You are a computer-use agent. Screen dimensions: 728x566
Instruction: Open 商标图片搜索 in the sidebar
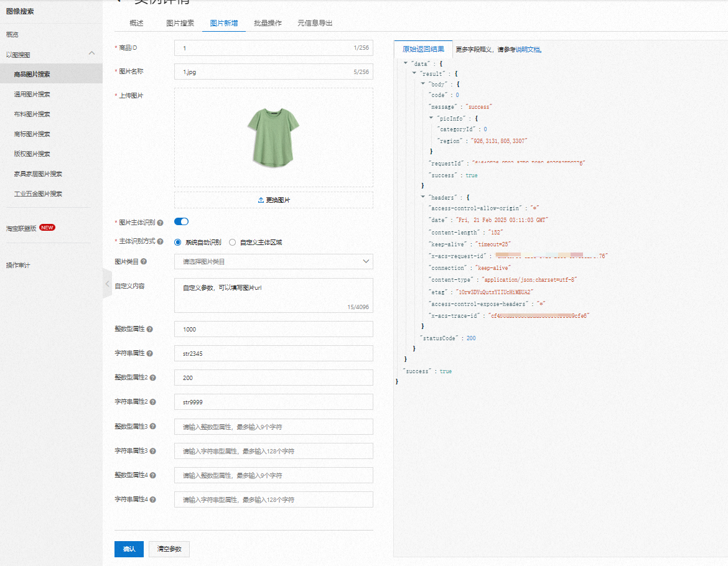coord(32,134)
